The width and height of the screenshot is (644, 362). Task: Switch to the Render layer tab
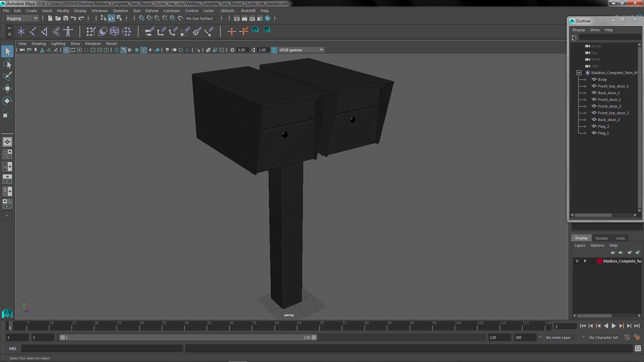pos(601,238)
